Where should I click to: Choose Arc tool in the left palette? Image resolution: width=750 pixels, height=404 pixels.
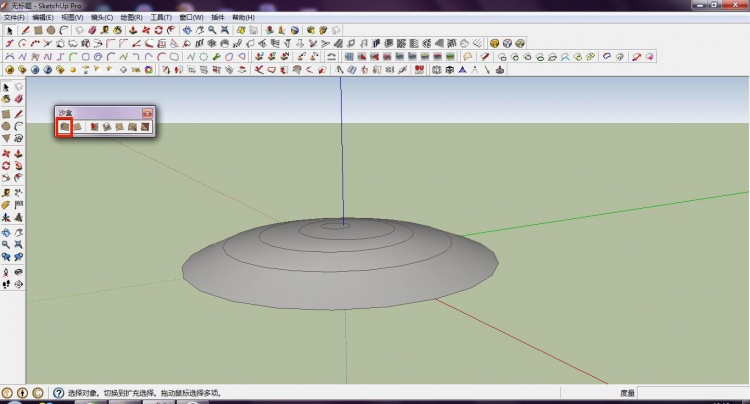(x=18, y=126)
